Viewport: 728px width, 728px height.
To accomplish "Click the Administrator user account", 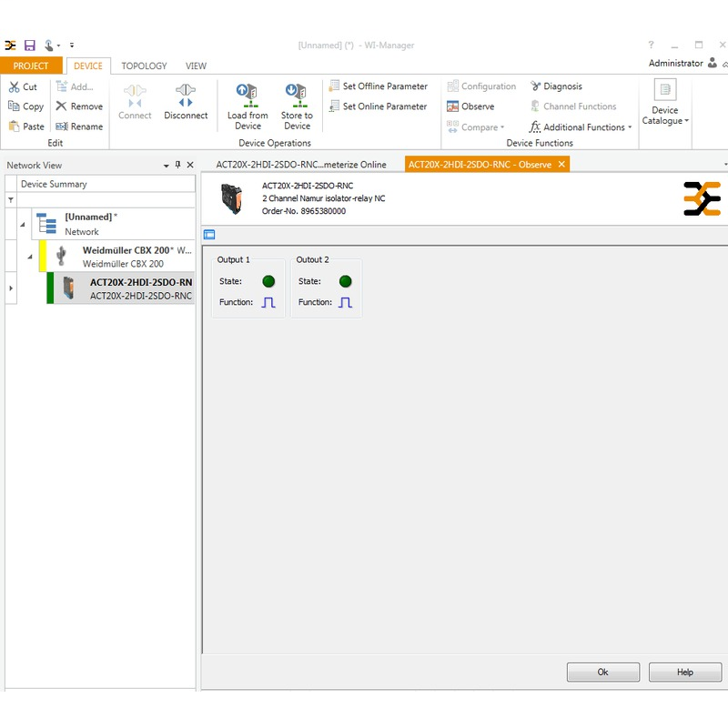I will pos(682,63).
